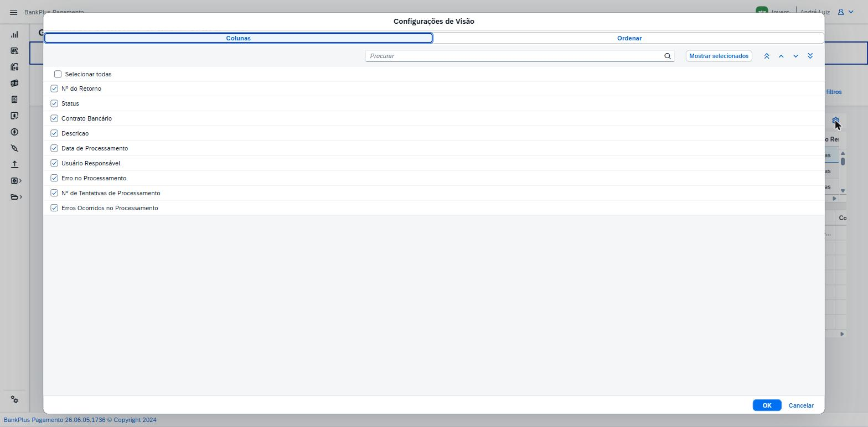The image size is (868, 427).
Task: Check the Selecionar todas checkbox
Action: [x=58, y=74]
